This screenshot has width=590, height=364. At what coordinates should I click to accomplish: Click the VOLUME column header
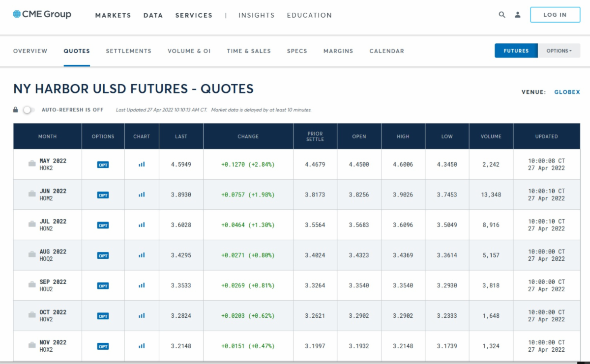click(x=491, y=136)
